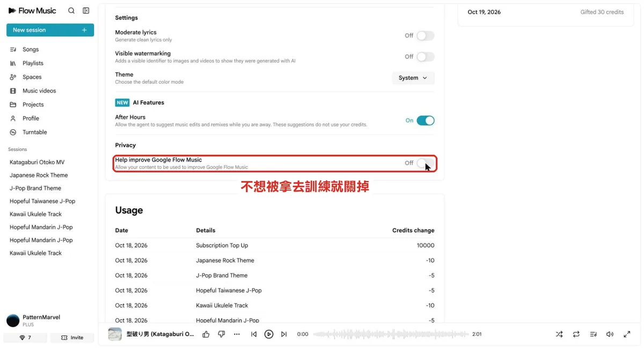Click the now playing song thumbnail

tap(115, 334)
